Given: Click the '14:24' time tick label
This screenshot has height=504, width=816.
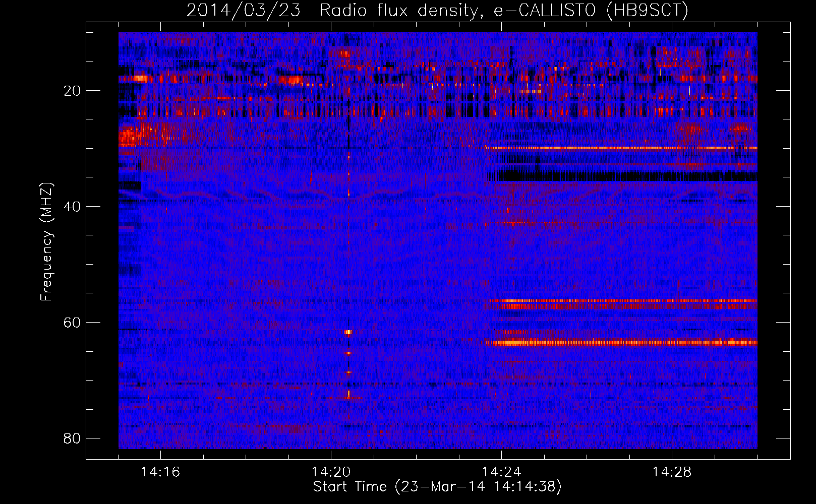Looking at the screenshot, I should 501,472.
